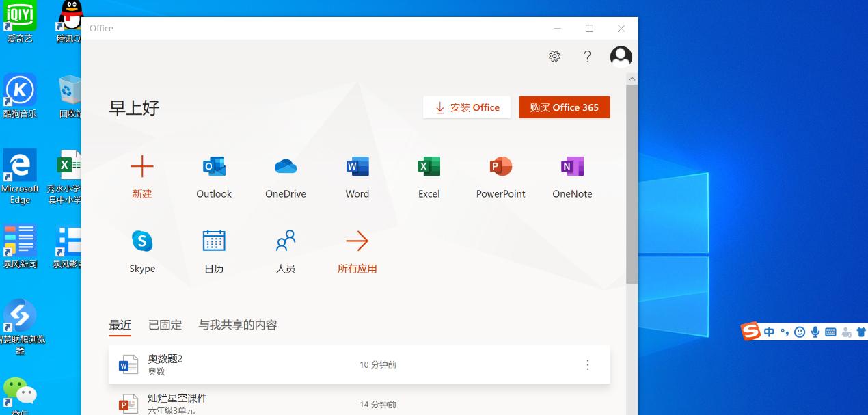Click the 新建 plus icon
This screenshot has width=868, height=415.
(x=142, y=166)
